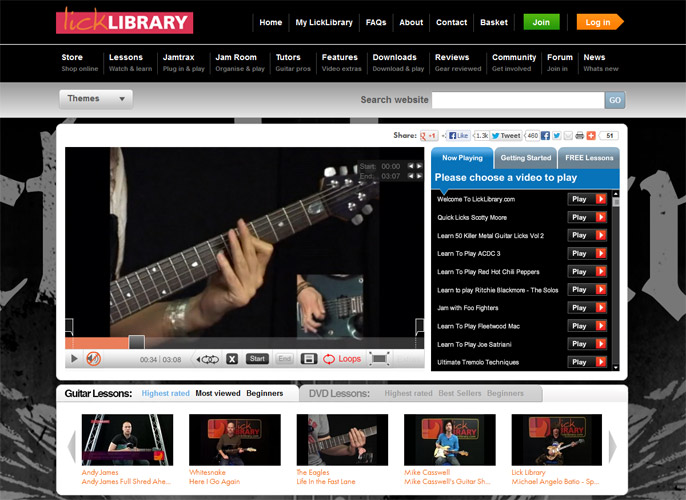Open the Jam Room menu
This screenshot has width=686, height=500.
[240, 63]
